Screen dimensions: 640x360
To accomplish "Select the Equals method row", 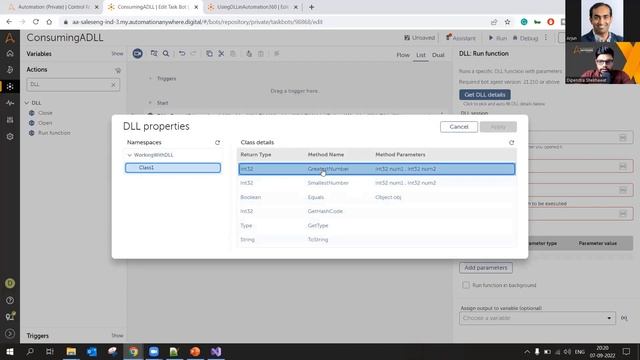I will pos(377,197).
